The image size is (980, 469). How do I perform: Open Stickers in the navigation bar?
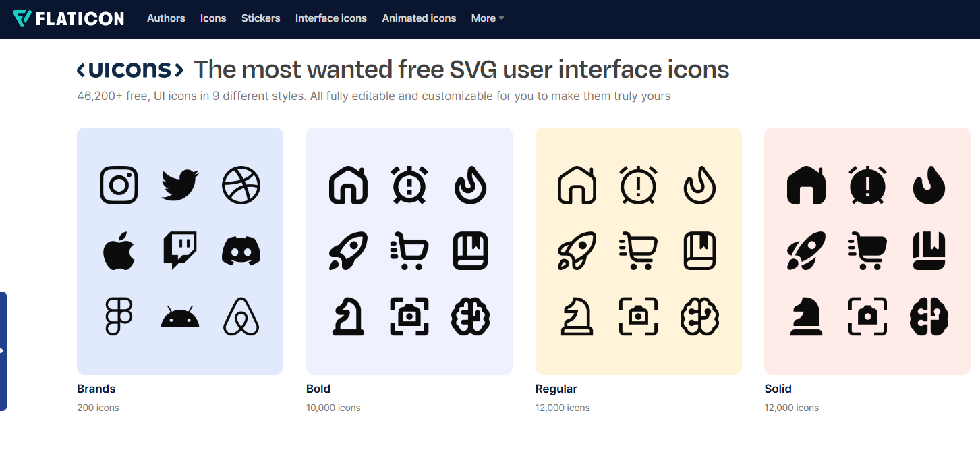[261, 18]
